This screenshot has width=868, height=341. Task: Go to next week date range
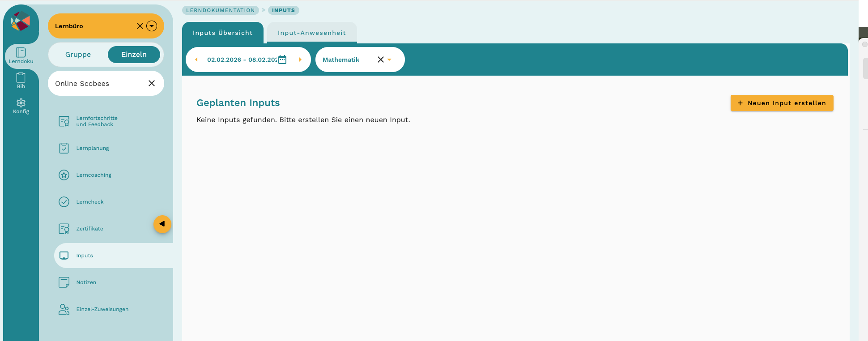click(x=300, y=60)
